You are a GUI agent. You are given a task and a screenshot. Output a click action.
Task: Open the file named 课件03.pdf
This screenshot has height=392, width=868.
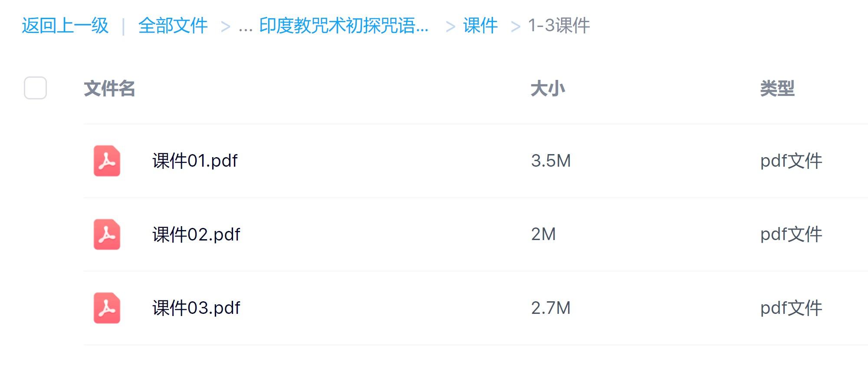tap(196, 308)
